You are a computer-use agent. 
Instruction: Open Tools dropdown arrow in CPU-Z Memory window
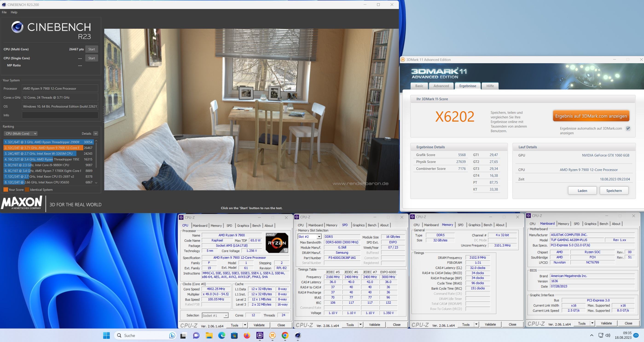point(476,324)
